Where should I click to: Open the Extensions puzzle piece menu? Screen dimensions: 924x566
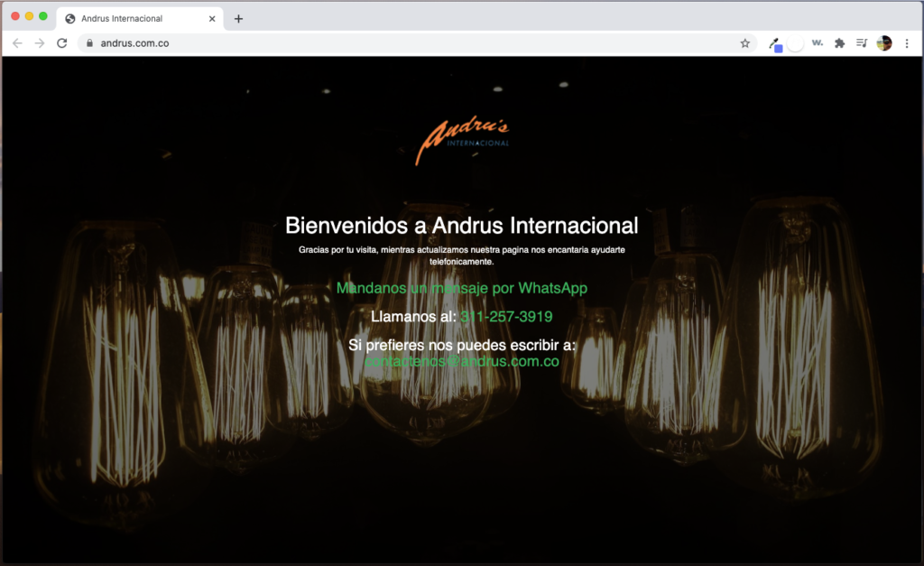(x=839, y=43)
